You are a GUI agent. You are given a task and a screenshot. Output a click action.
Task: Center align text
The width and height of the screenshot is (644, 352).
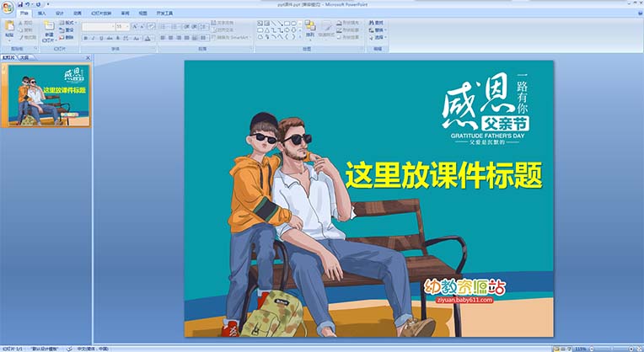pyautogui.click(x=170, y=37)
